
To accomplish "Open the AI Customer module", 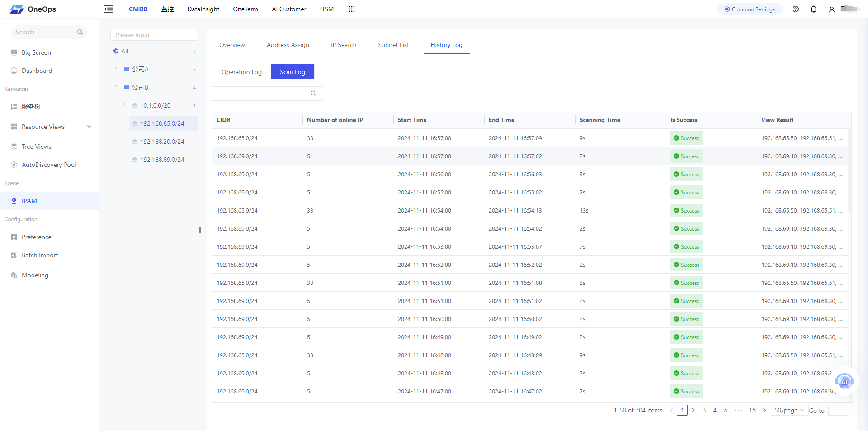I will (289, 9).
